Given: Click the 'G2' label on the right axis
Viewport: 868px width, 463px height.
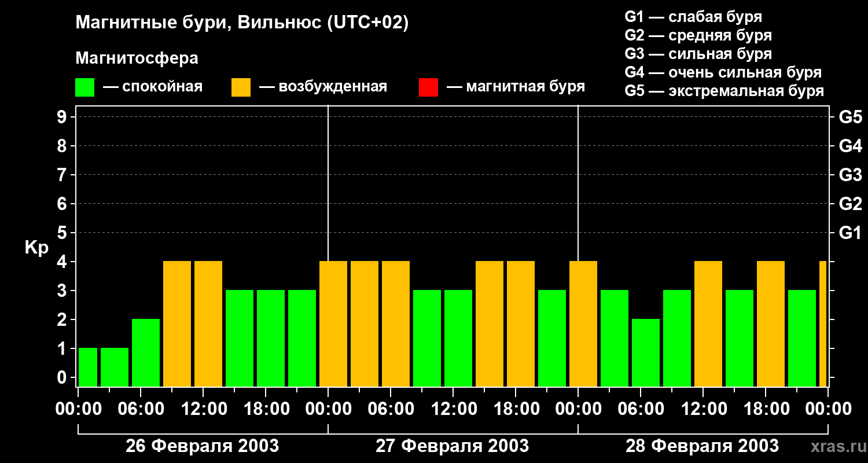Looking at the screenshot, I should 850,204.
